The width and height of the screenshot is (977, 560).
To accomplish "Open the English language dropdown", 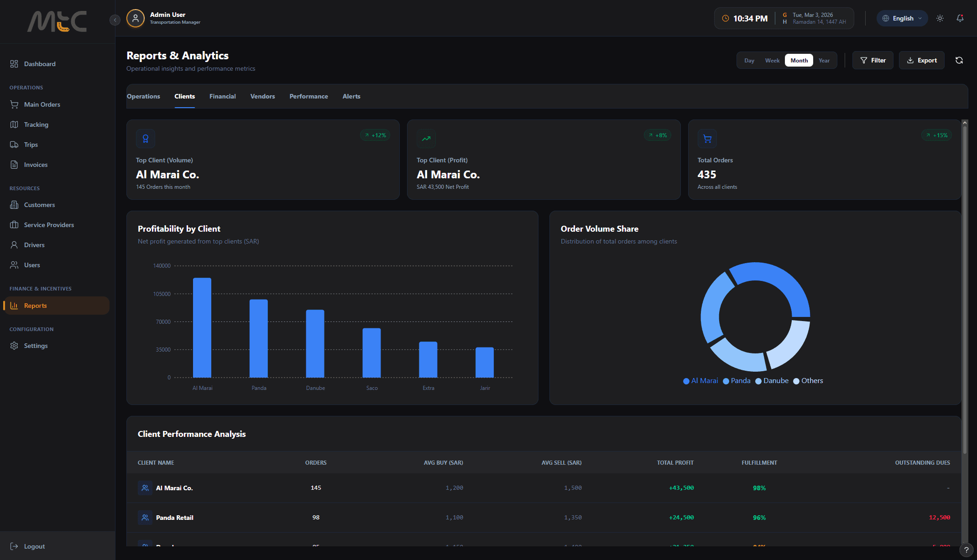I will [902, 18].
